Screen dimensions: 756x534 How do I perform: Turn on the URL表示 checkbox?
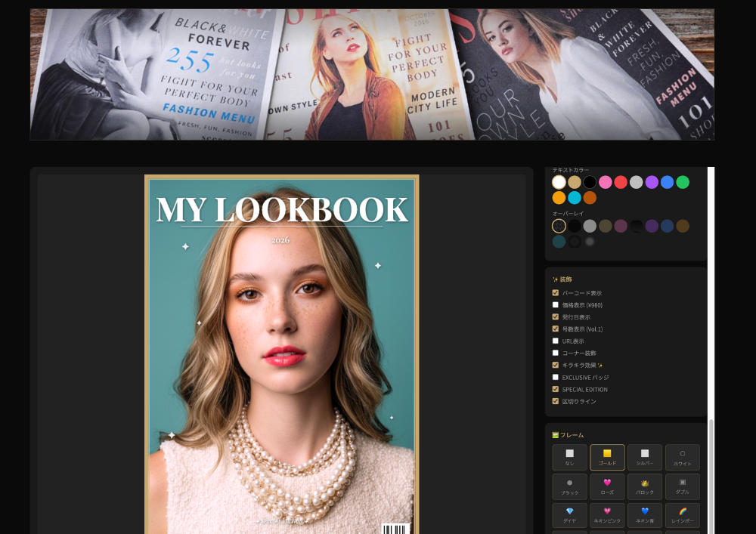click(556, 341)
